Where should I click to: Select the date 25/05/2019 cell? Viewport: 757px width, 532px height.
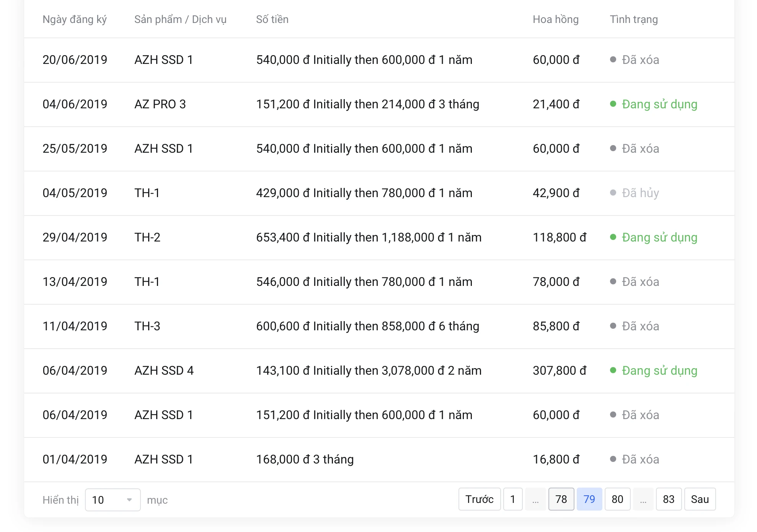click(x=75, y=149)
